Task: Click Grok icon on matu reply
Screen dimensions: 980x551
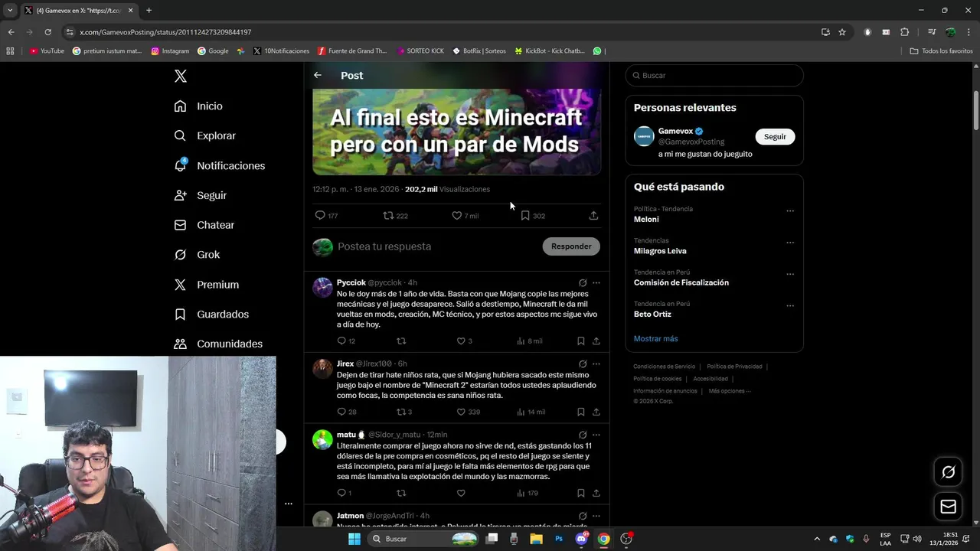Action: click(583, 435)
